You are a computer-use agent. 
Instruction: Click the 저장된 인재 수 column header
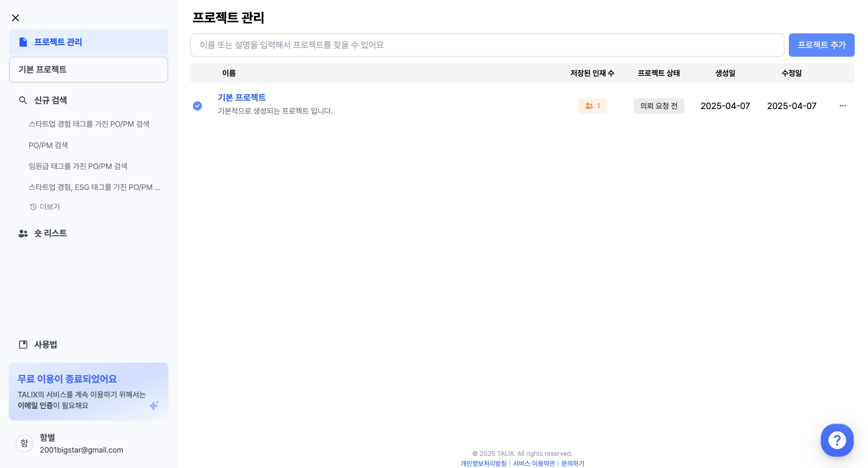click(592, 73)
